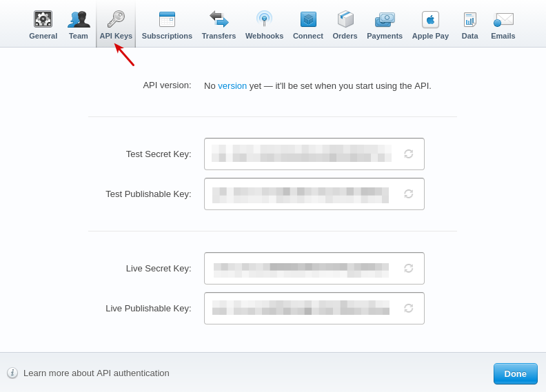Open the Webhooks antenna icon

pyautogui.click(x=264, y=19)
